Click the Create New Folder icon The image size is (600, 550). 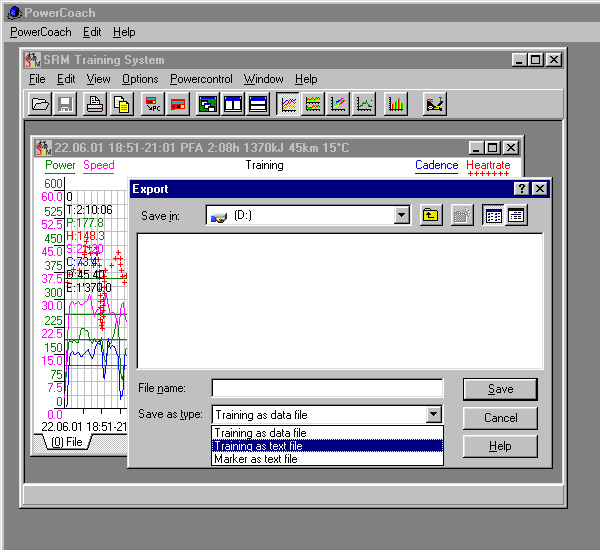click(x=462, y=215)
